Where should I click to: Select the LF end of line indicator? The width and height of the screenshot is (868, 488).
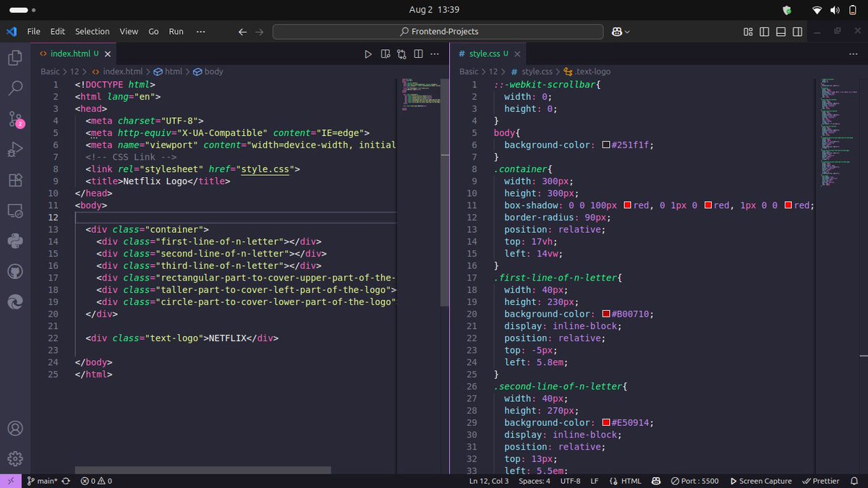point(595,481)
